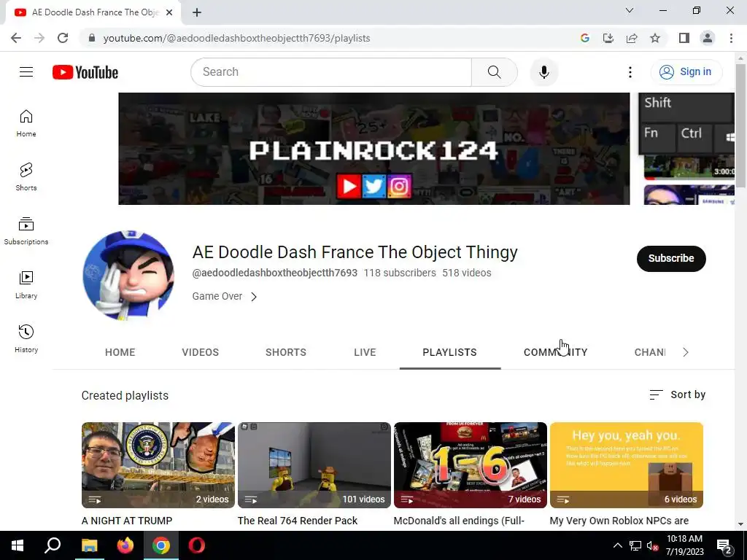This screenshot has width=747, height=560.
Task: Reload the page
Action: (x=63, y=38)
